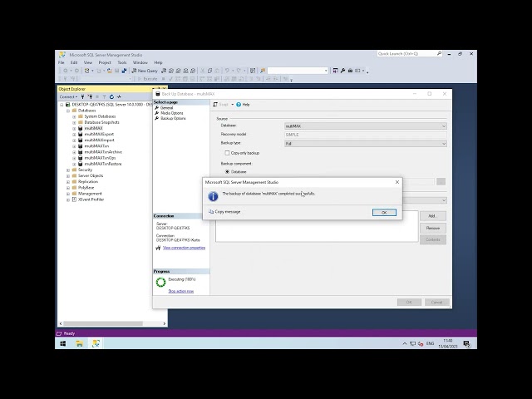
Task: Click Cancel in Back Up Database dialog
Action: pyautogui.click(x=436, y=302)
